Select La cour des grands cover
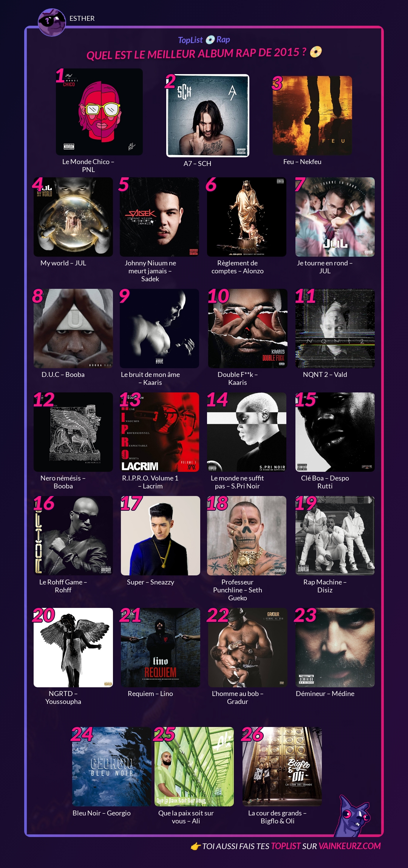Screen dimensions: 408x868 coord(282,767)
